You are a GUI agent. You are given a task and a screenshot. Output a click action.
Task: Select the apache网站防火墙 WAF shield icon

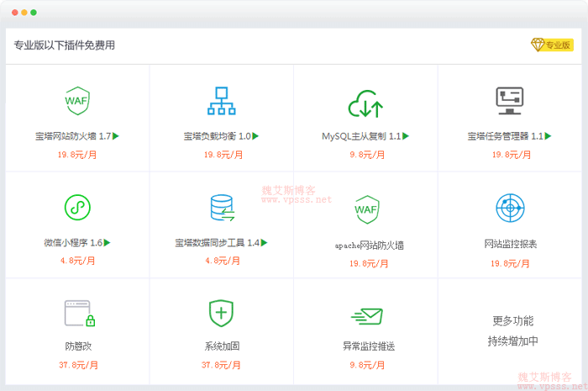[367, 209]
